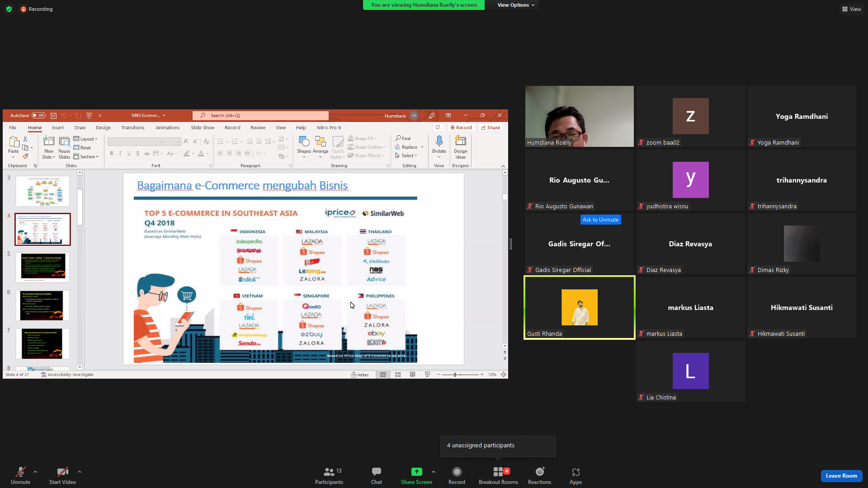Click Find in Editing group
This screenshot has width=868, height=488.
(x=403, y=138)
